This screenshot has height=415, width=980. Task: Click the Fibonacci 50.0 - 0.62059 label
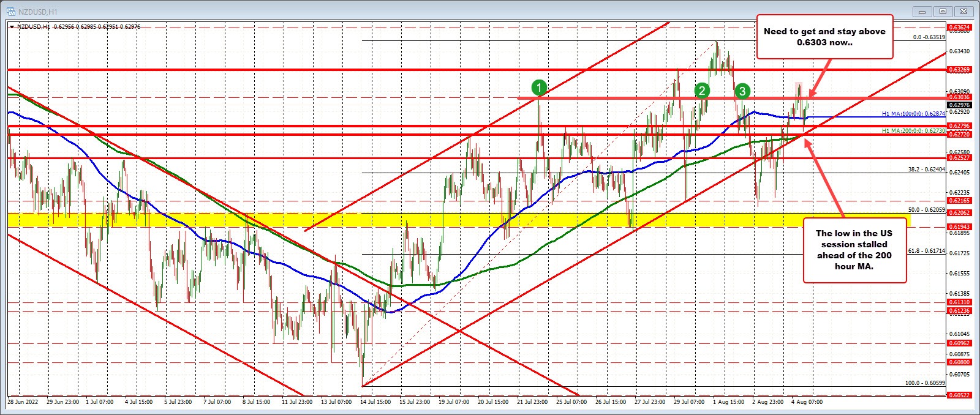coord(927,210)
